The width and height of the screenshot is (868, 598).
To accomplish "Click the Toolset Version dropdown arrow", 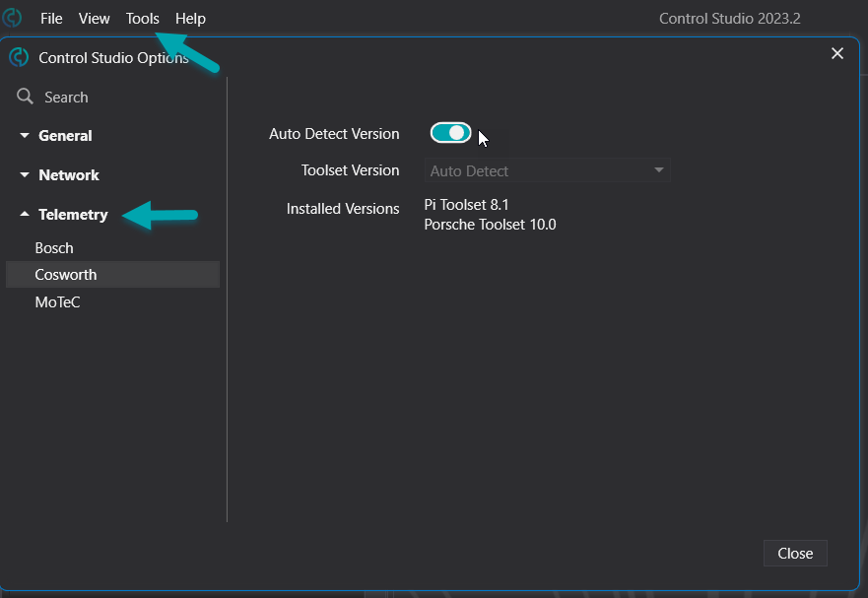I will pyautogui.click(x=659, y=170).
